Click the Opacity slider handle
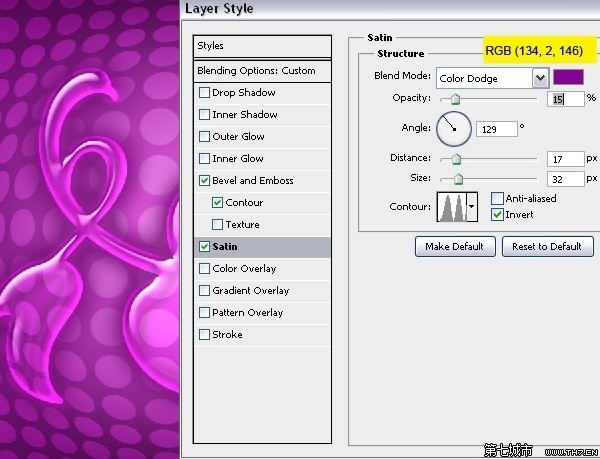 (x=456, y=99)
